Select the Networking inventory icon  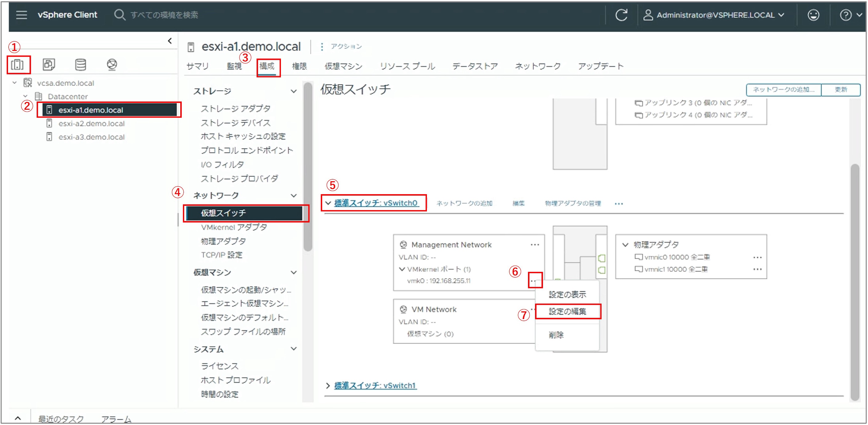point(112,64)
